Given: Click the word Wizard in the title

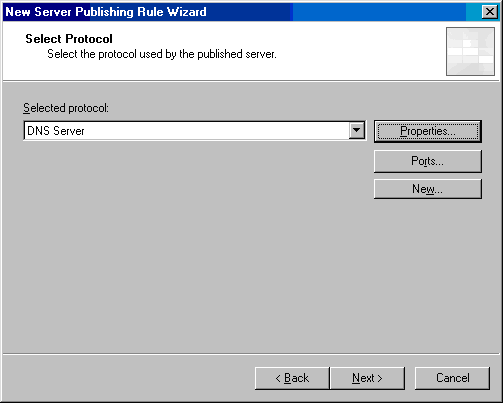Looking at the screenshot, I should 187,12.
